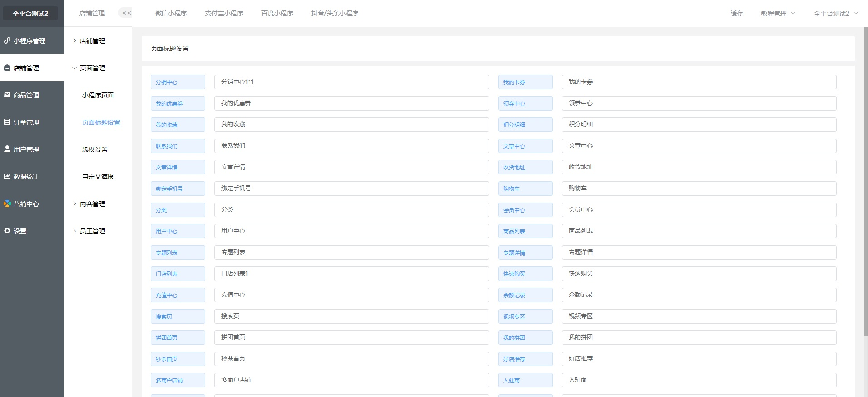Click the 分类 title input field
The width and height of the screenshot is (868, 397).
352,210
